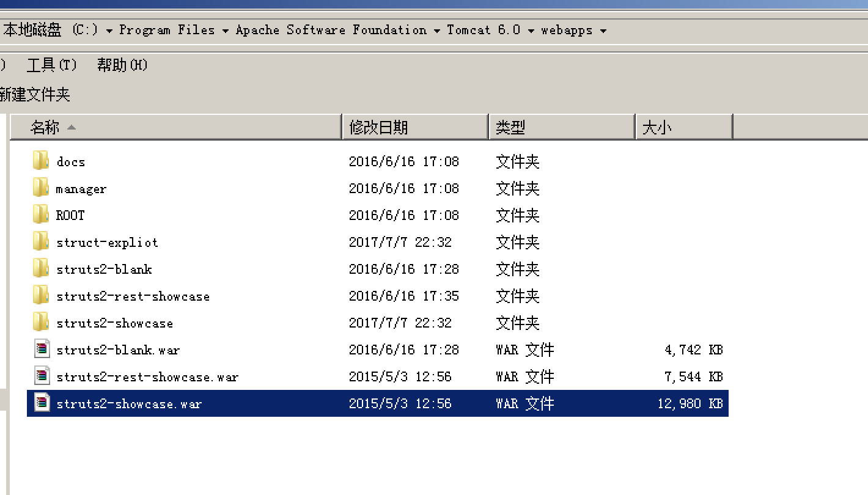Select the struts2-rest-showcase folder name

tap(133, 296)
